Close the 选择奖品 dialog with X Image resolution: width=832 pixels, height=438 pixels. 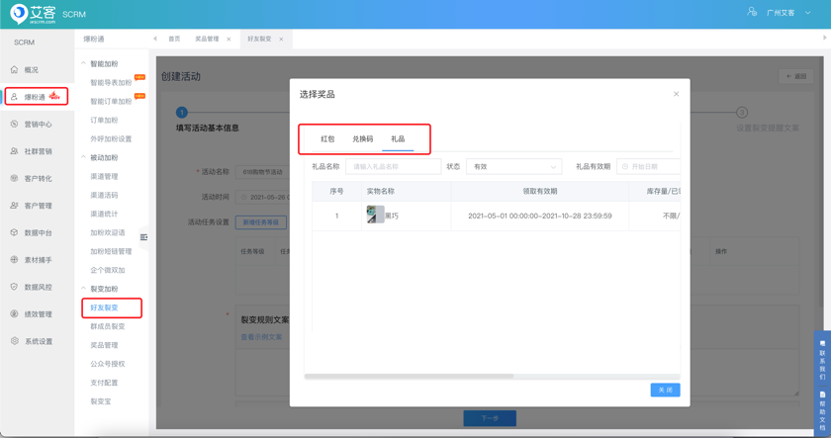coord(676,94)
